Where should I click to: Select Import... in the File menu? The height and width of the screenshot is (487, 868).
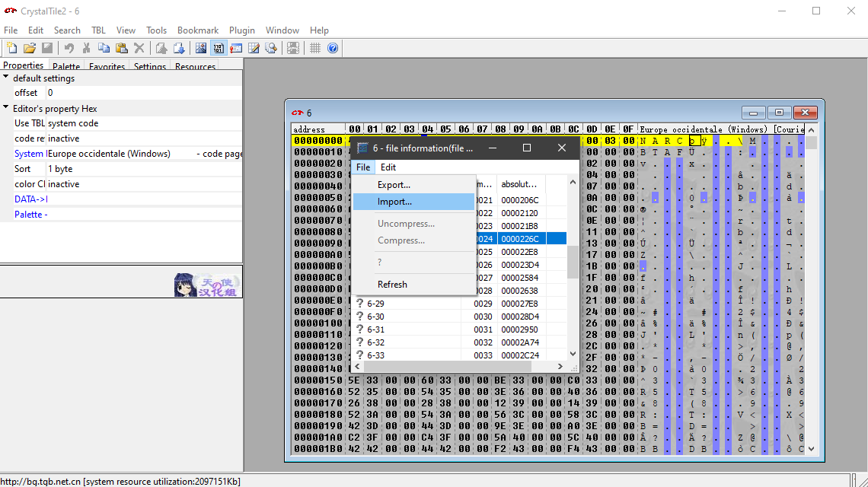point(394,202)
